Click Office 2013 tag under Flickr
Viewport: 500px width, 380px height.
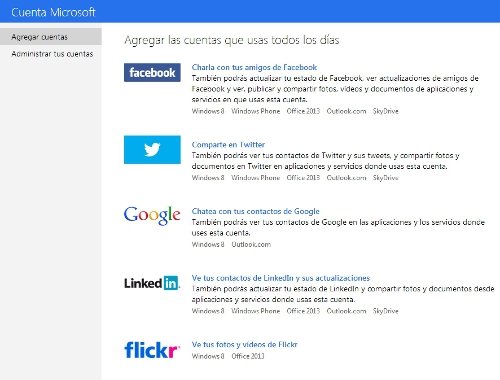pyautogui.click(x=248, y=356)
